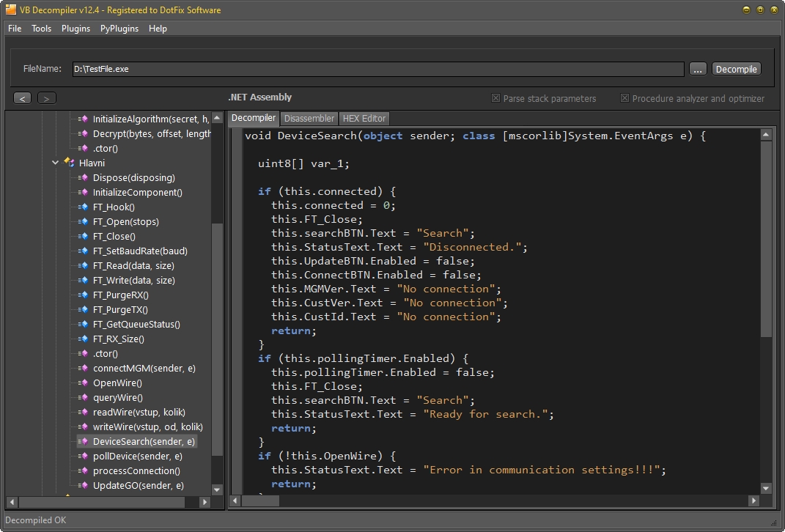Viewport: 785px width, 532px height.
Task: Click the icon beside FT_Read(data, size)
Action: tap(83, 266)
